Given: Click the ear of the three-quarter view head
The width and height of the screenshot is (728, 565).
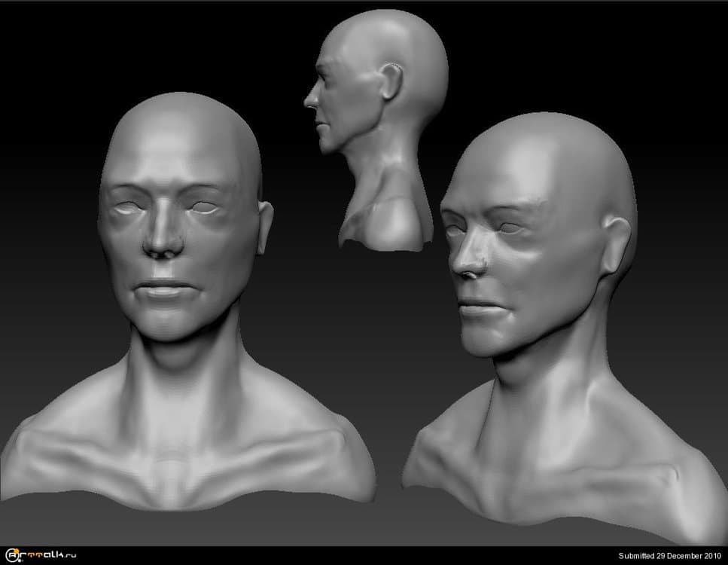Looking at the screenshot, I should 616,243.
